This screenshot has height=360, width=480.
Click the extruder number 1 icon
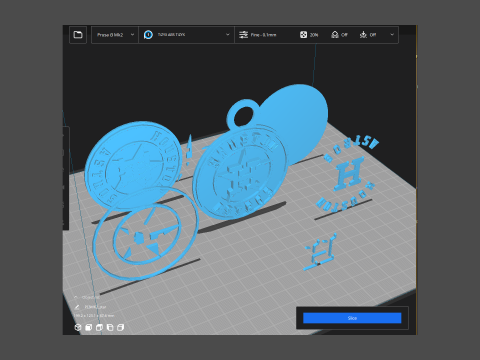point(148,35)
